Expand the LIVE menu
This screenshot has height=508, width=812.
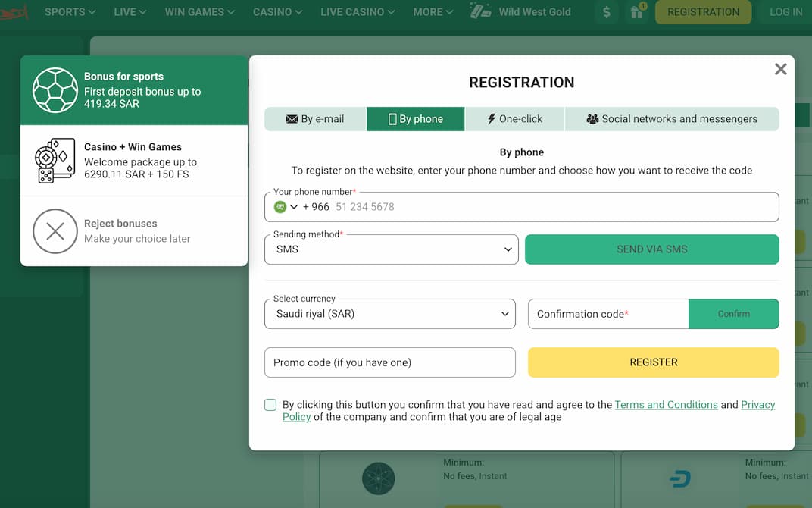(130, 12)
